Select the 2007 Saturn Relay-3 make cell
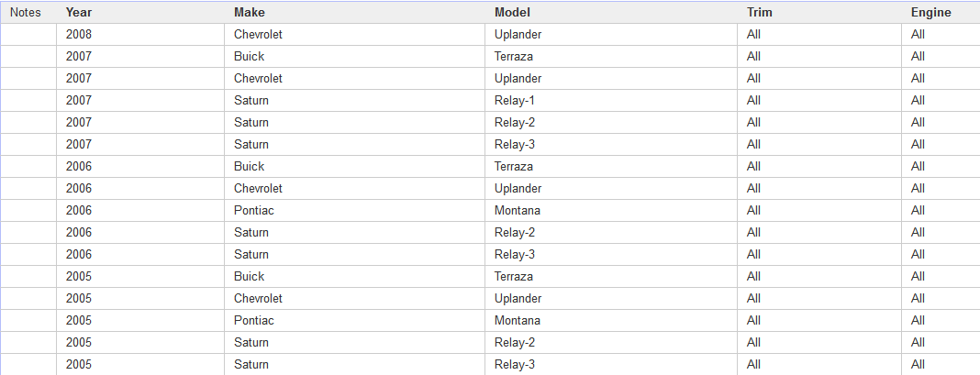Viewport: 980px width, 375px height. tap(354, 144)
